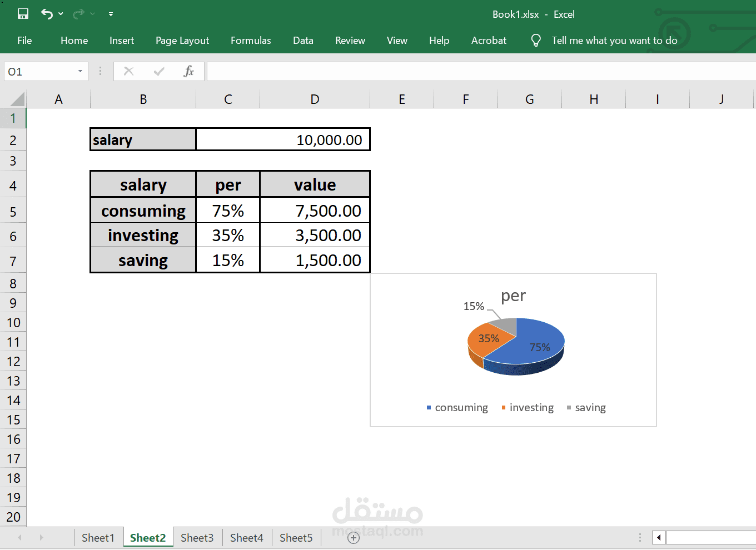Open the Page Layout tab
The image size is (756, 550).
[x=182, y=41]
